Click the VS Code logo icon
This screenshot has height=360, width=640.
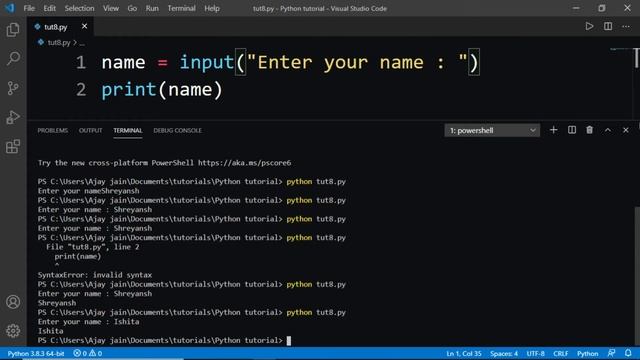point(9,8)
